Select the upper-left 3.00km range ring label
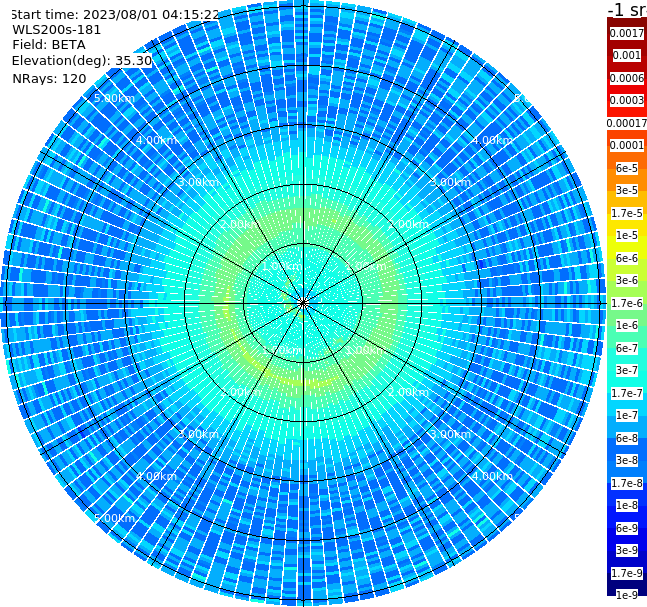The image size is (647, 607). click(199, 182)
